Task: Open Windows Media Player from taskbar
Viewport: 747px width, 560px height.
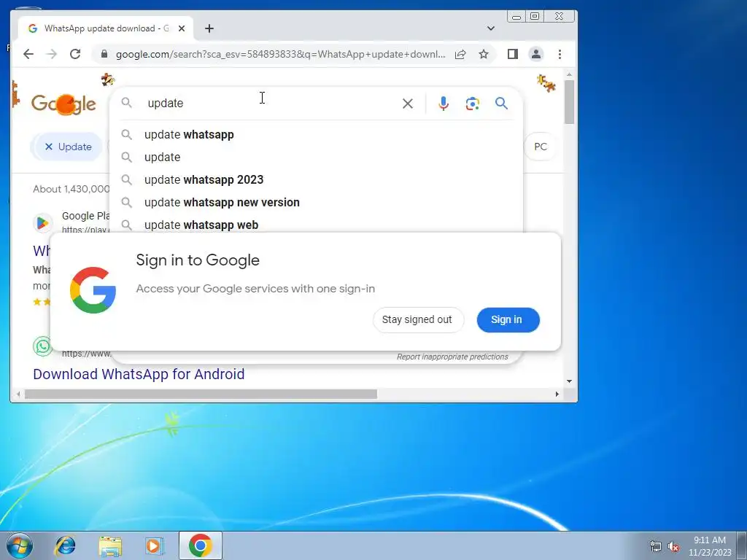Action: [155, 545]
